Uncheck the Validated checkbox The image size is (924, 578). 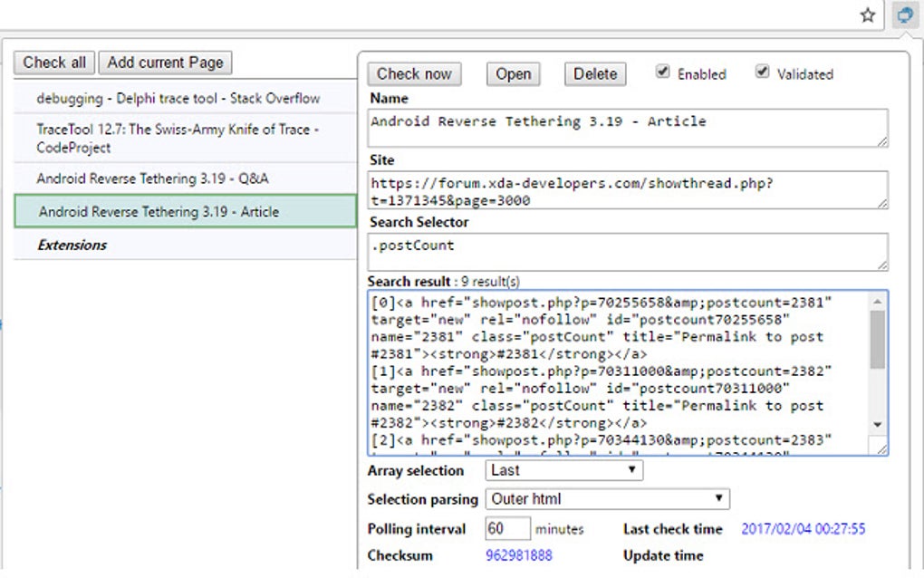(763, 72)
